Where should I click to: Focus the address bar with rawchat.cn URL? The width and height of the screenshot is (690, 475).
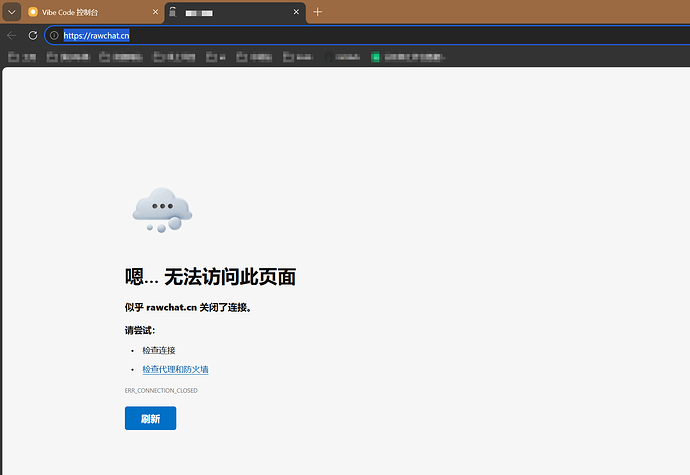click(369, 35)
